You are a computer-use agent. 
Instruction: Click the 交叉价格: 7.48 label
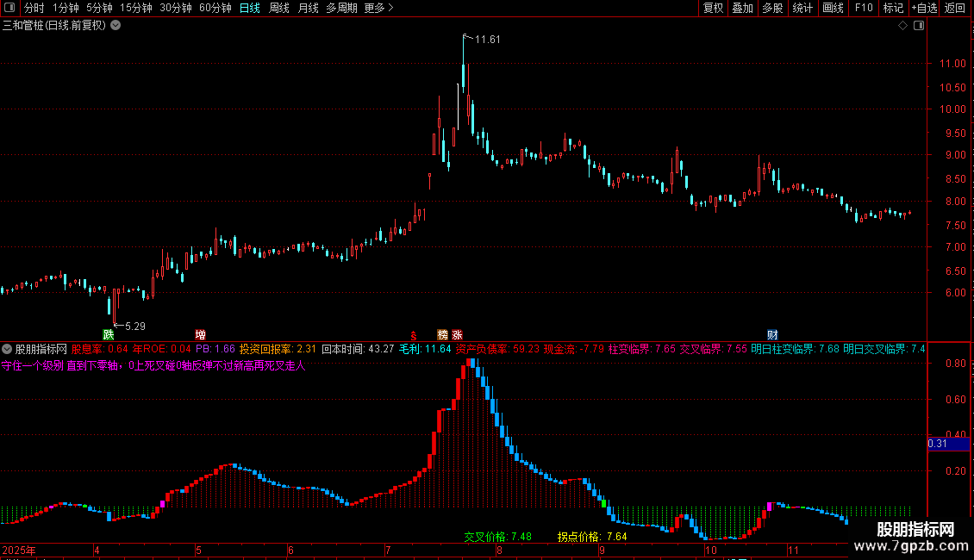[497, 537]
